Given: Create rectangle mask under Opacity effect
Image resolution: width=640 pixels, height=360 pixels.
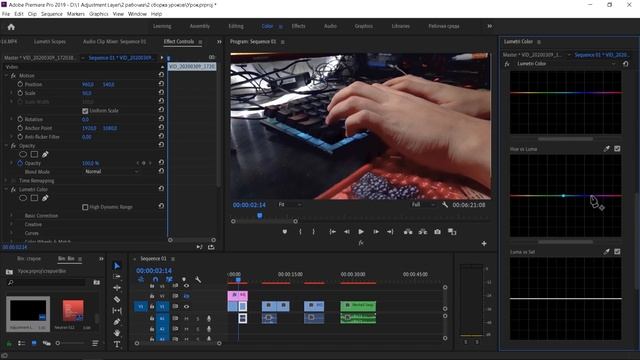Looking at the screenshot, I should coord(34,154).
